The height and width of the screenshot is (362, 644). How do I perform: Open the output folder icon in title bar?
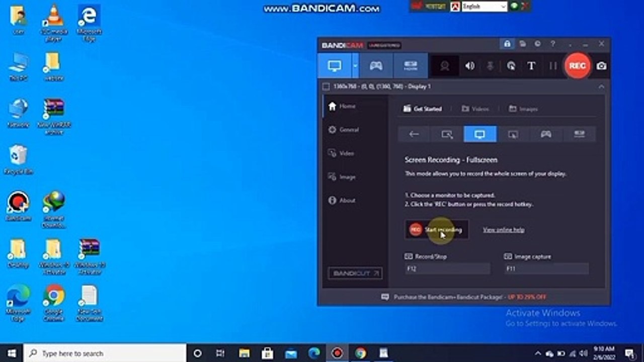tap(523, 44)
